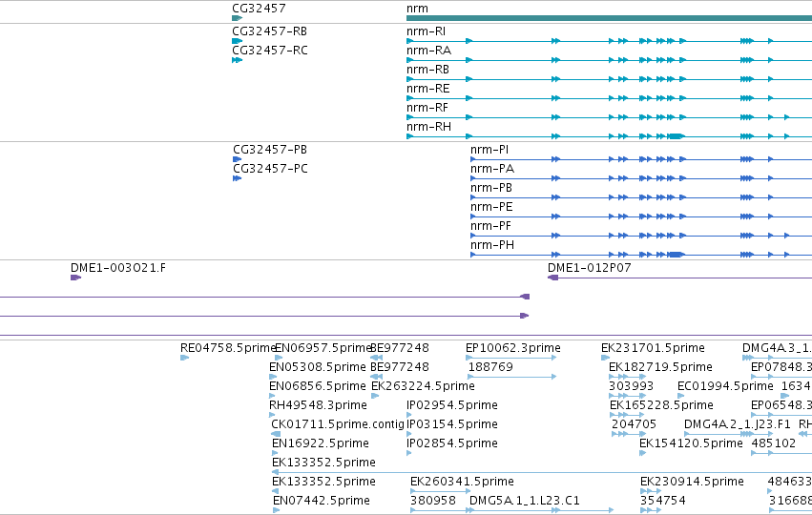
Task: Select the nrm-PE protein label
Action: pos(491,207)
